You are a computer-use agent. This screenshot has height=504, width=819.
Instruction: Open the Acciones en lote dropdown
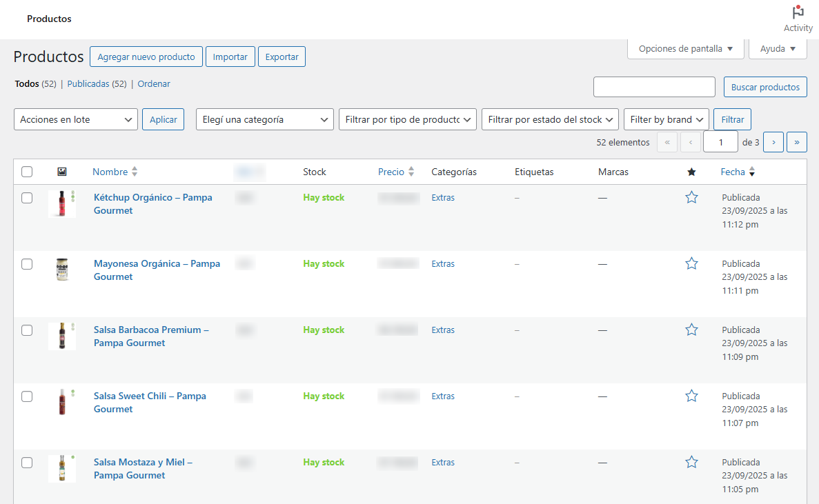pos(76,119)
